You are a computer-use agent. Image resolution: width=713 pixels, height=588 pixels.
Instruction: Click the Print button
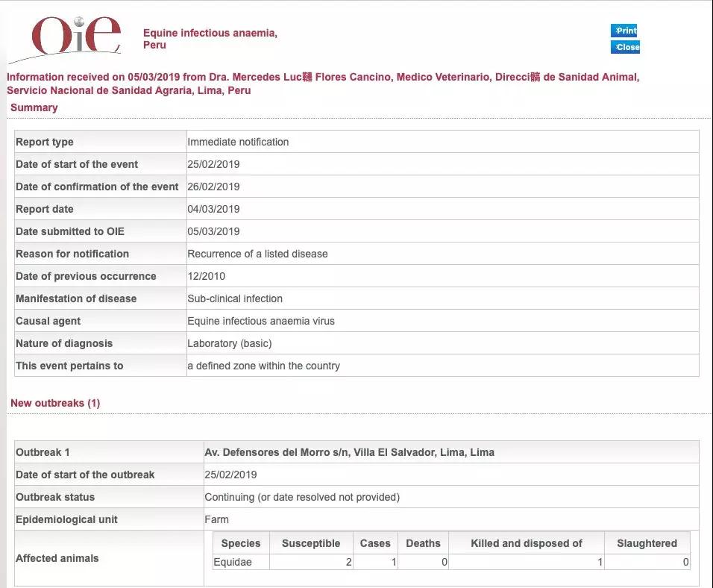pos(624,31)
